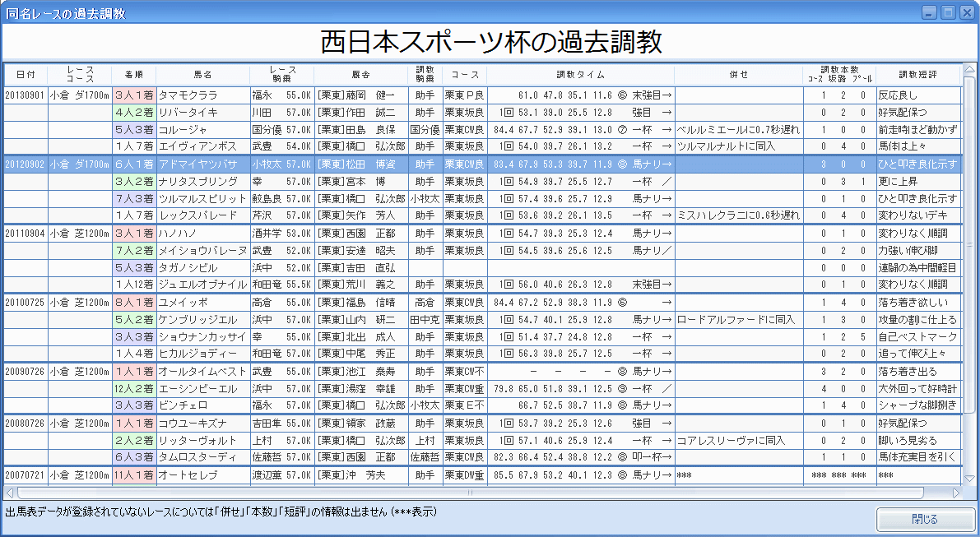This screenshot has width=980, height=537.
Task: Click the pink 8人1着 result cell
Action: 134,303
